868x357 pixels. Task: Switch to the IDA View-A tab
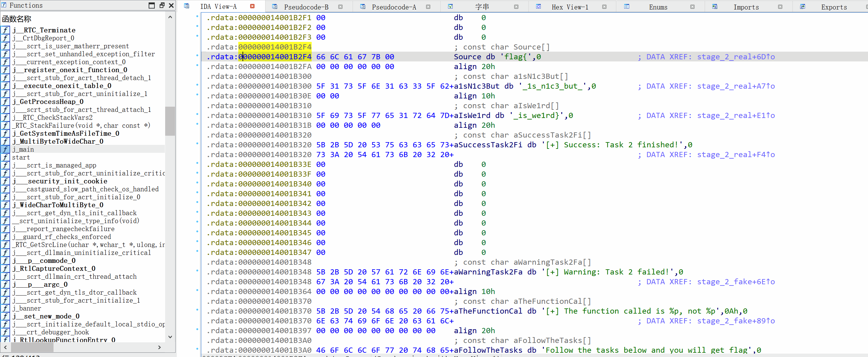point(218,7)
